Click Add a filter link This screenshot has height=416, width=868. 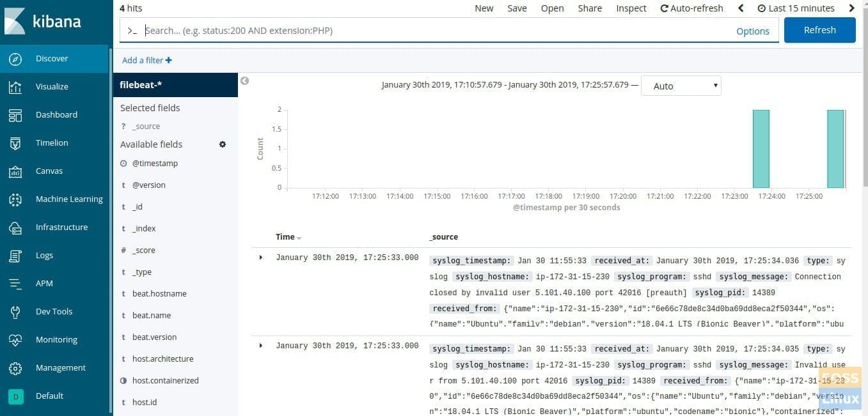click(147, 60)
